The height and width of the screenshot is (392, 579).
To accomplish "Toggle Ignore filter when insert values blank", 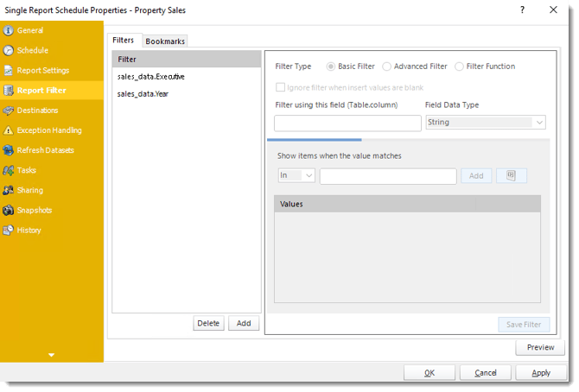I will point(281,87).
